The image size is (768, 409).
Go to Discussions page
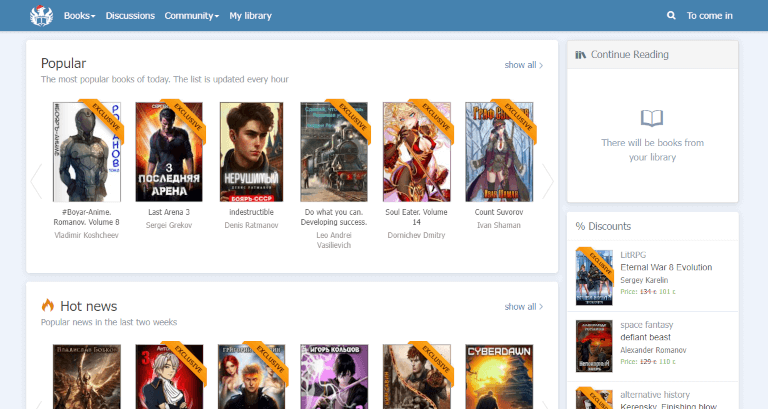[130, 16]
